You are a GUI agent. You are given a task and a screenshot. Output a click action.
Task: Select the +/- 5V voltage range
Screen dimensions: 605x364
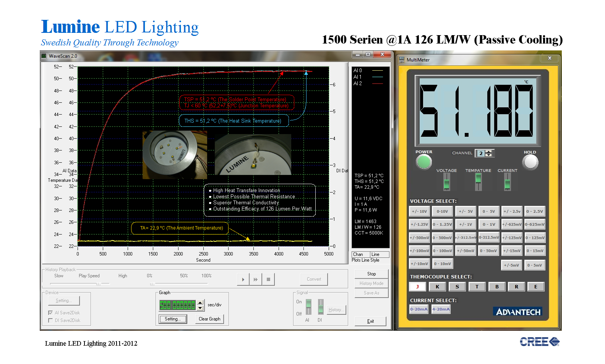(466, 211)
